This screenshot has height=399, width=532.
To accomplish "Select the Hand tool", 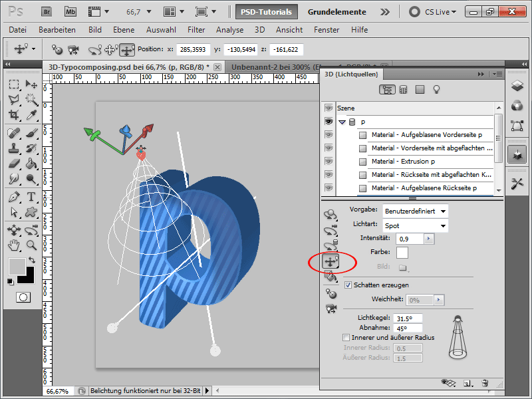I will pyautogui.click(x=13, y=245).
